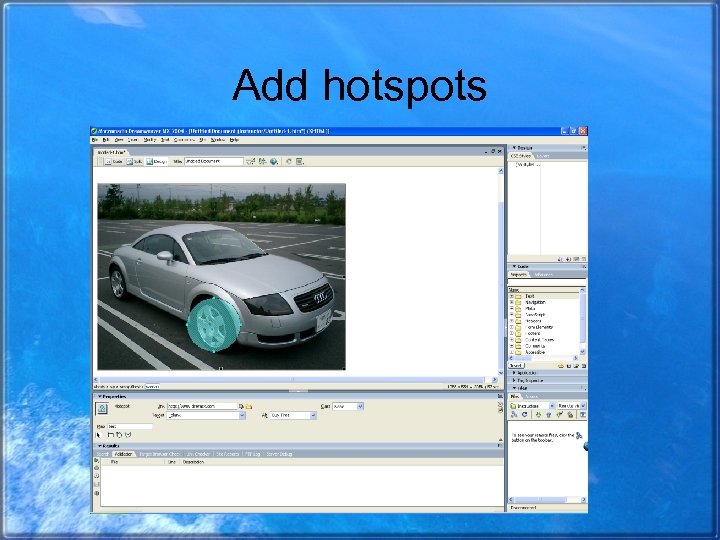Switch to the Validation results tab
Viewport: 720px width, 540px height.
coord(123,454)
